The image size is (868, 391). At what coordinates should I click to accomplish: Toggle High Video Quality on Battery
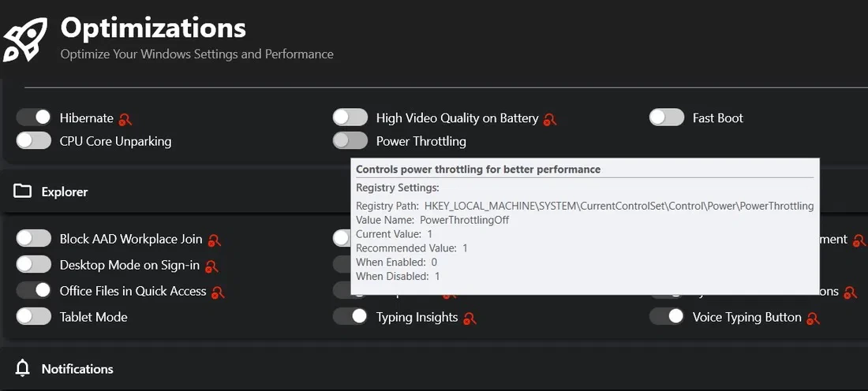pos(350,117)
